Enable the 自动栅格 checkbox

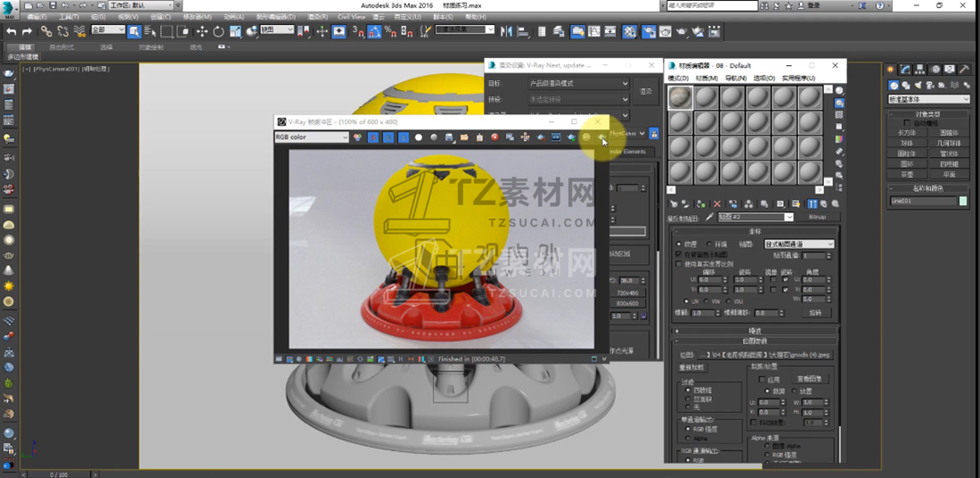coord(910,123)
